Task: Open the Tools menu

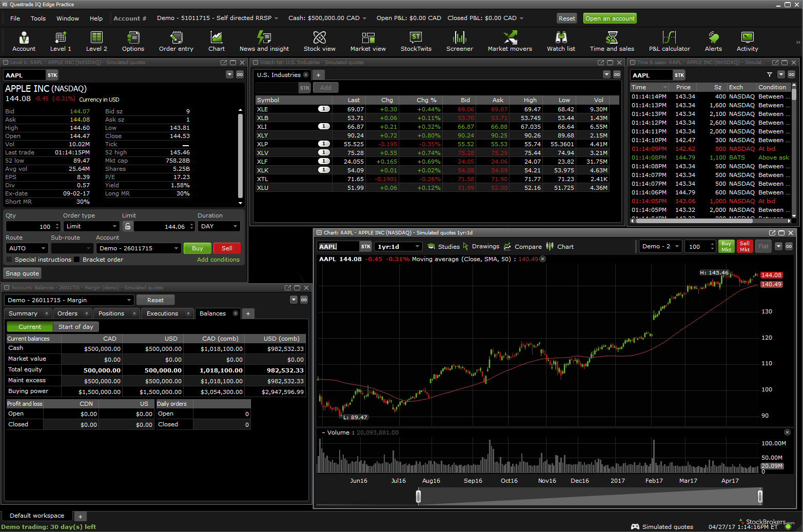Action: pyautogui.click(x=38, y=18)
